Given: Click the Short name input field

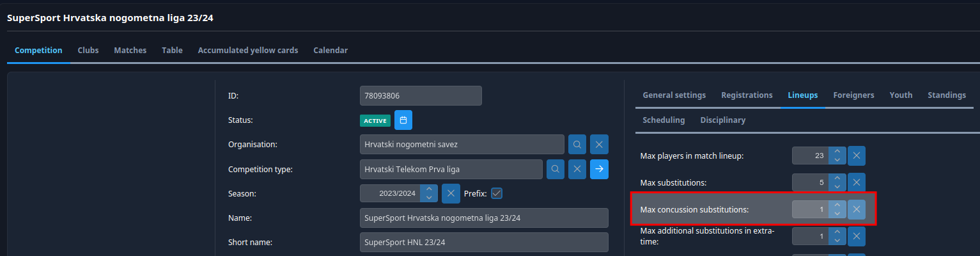Looking at the screenshot, I should 484,243.
